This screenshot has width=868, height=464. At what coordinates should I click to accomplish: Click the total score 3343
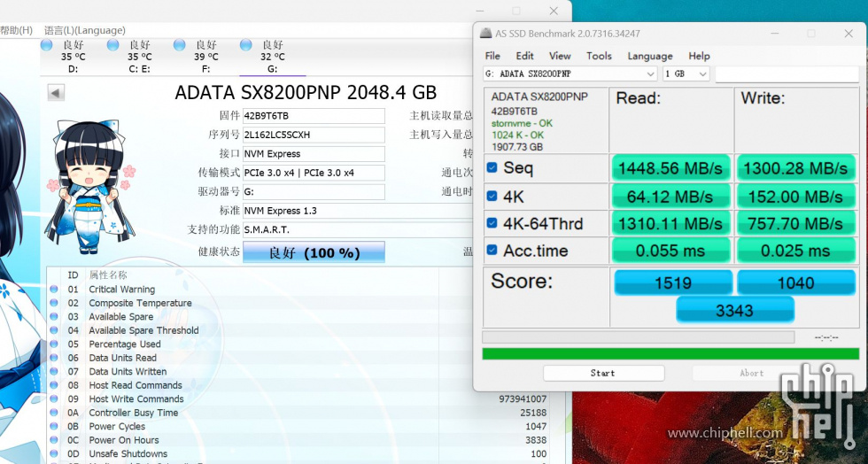(x=734, y=310)
